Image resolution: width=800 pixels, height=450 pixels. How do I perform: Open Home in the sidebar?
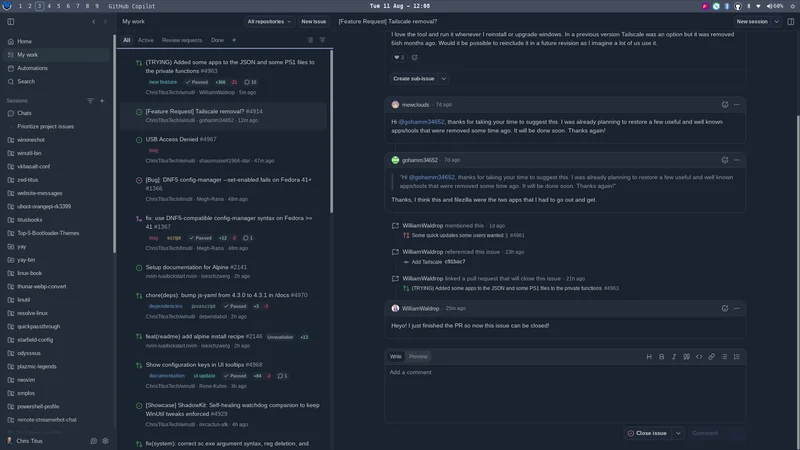click(x=56, y=41)
